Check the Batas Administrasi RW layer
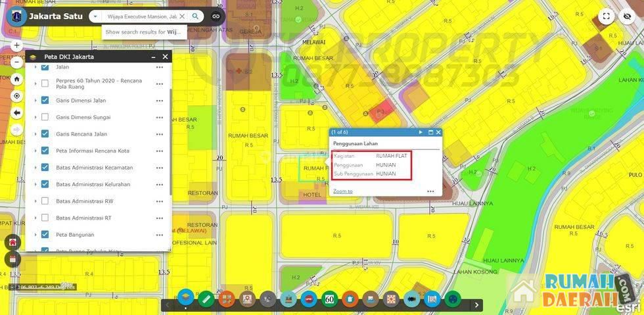The height and width of the screenshot is (315, 644). (45, 201)
